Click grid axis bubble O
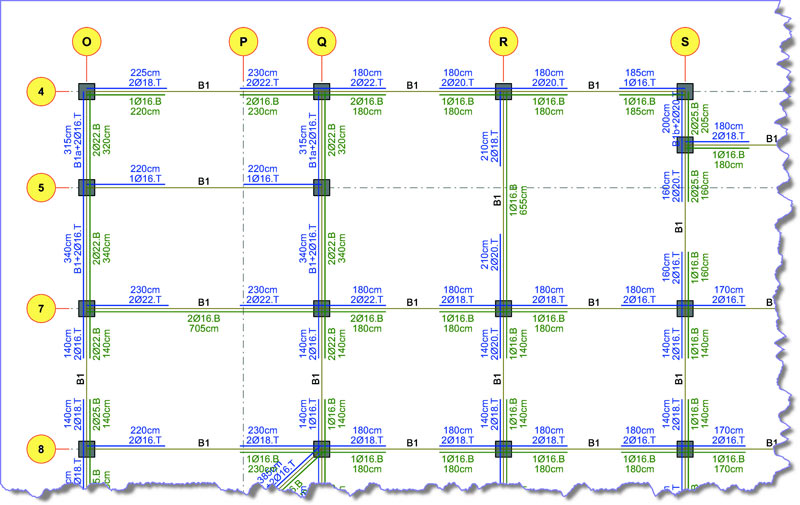800x505 pixels. 86,42
